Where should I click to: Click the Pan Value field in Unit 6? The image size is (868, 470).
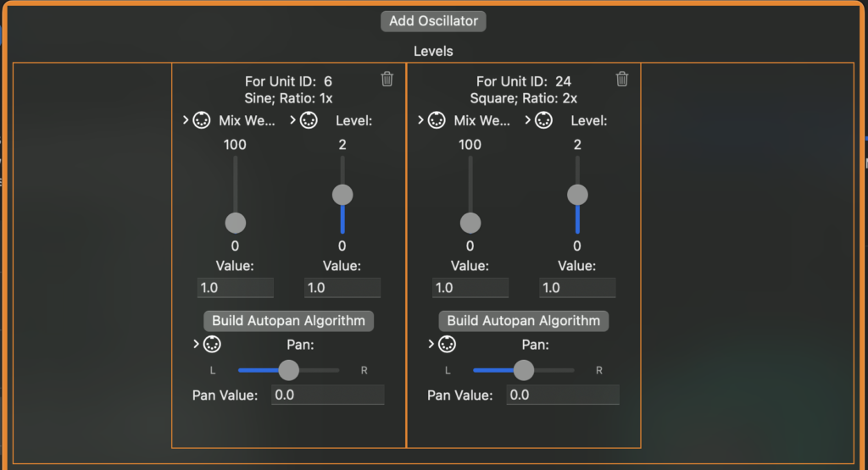pos(328,395)
